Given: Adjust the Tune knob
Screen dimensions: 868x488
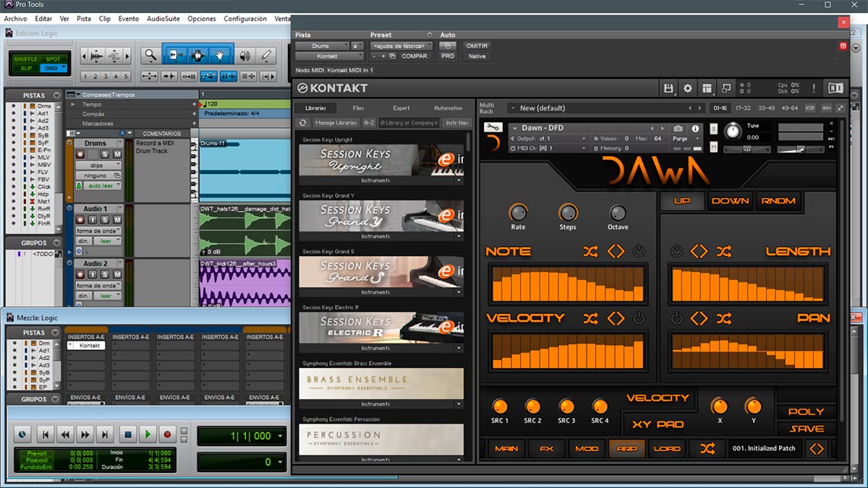Looking at the screenshot, I should pos(733,131).
